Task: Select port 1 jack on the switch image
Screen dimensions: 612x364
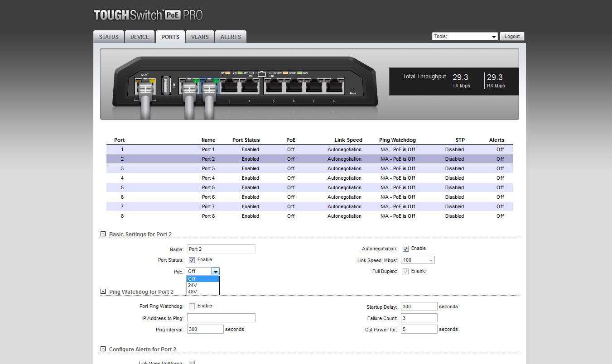Action: [189, 86]
